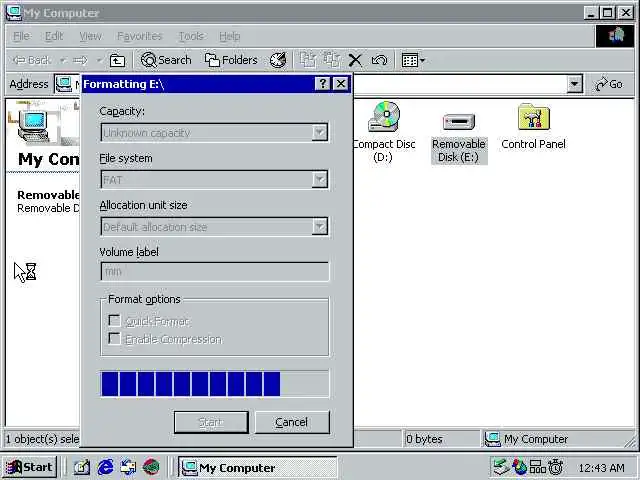The width and height of the screenshot is (640, 480).
Task: Click the Go button beside address bar
Action: pos(609,84)
